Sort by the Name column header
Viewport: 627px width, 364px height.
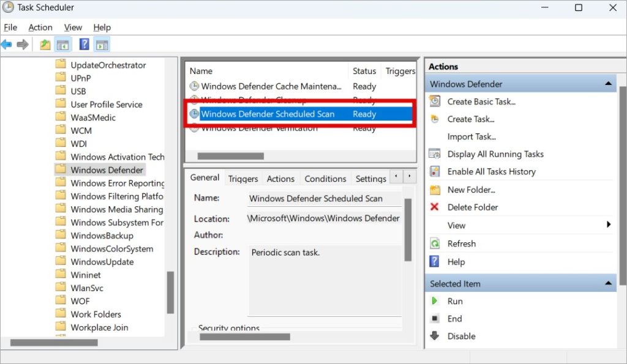click(267, 71)
